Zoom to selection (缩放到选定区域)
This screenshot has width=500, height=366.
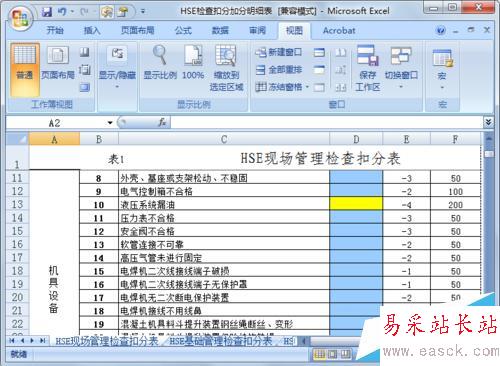click(x=226, y=68)
